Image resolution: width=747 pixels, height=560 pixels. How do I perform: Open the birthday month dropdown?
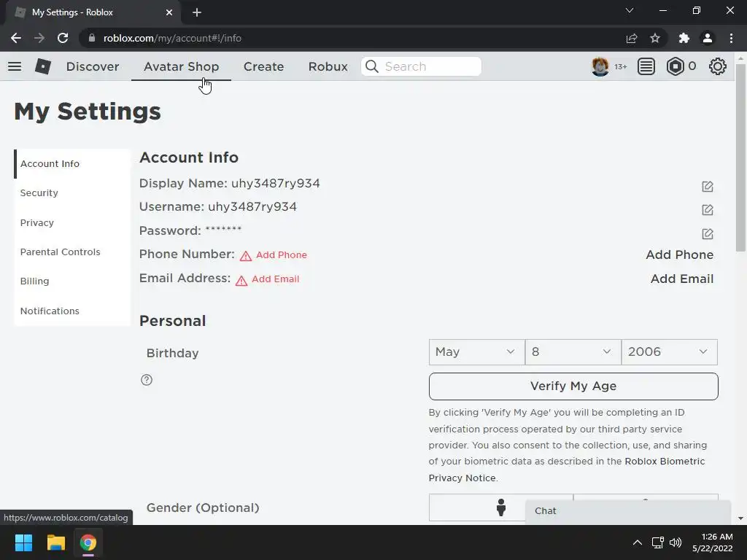point(476,352)
